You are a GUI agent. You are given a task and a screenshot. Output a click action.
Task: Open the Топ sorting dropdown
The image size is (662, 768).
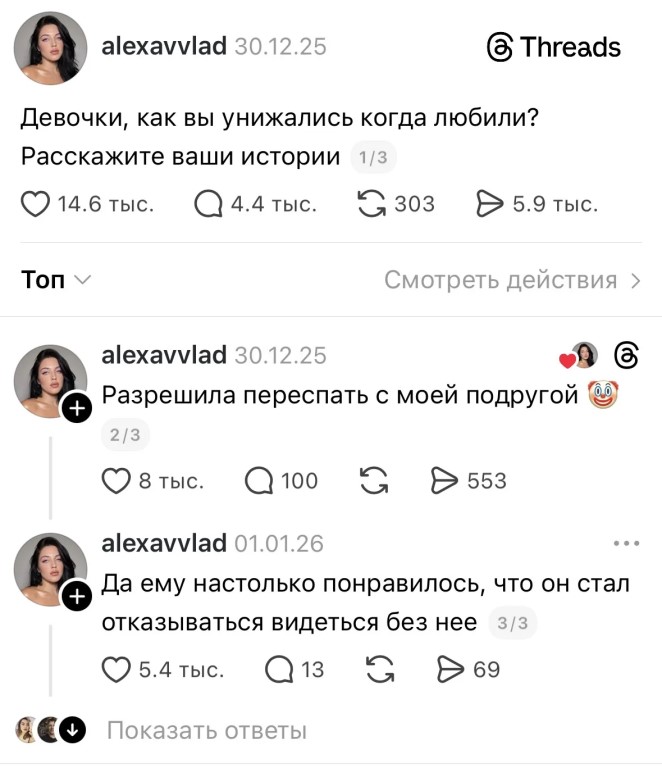point(56,280)
